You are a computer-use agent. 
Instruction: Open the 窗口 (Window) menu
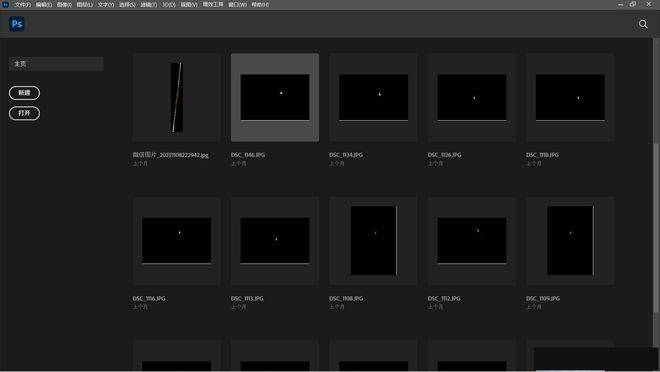click(x=237, y=5)
